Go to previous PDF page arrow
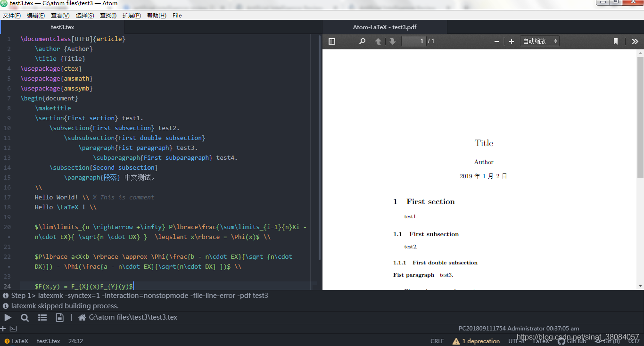This screenshot has width=644, height=346. click(378, 41)
